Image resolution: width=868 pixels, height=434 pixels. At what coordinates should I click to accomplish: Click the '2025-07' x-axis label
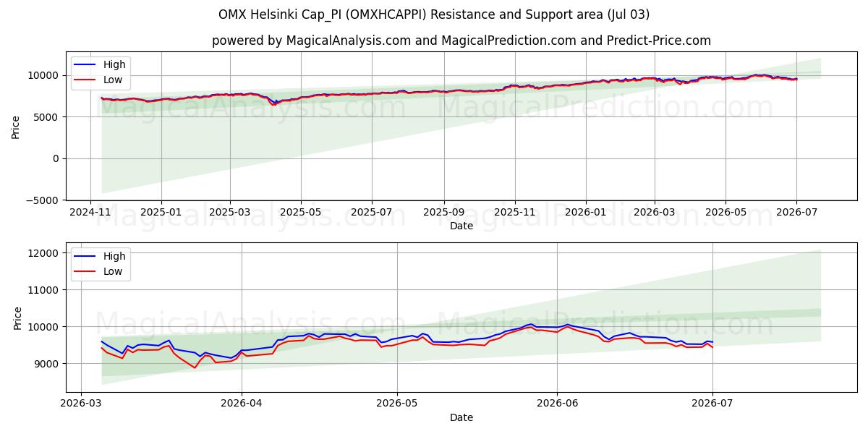(372, 213)
